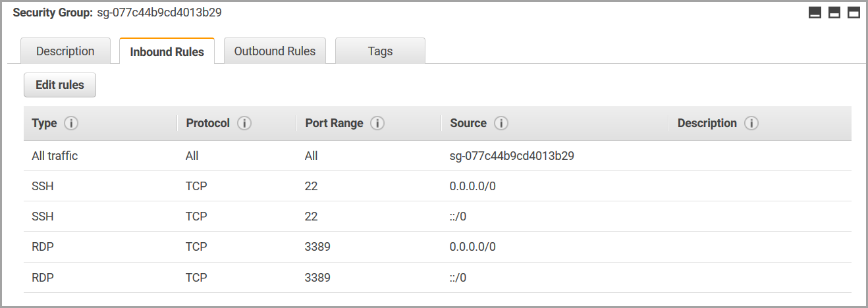
Task: Click the info icon beside Source column
Action: [x=501, y=123]
